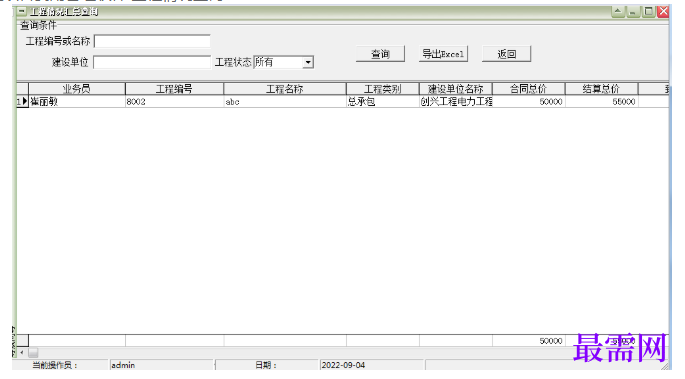
Task: Click the 返回 return button
Action: 506,54
